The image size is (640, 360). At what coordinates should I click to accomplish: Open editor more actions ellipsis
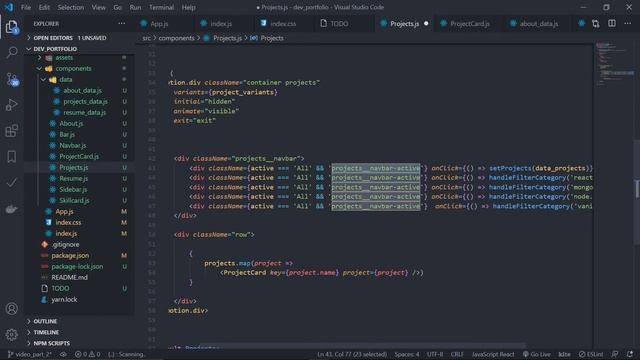(x=628, y=24)
